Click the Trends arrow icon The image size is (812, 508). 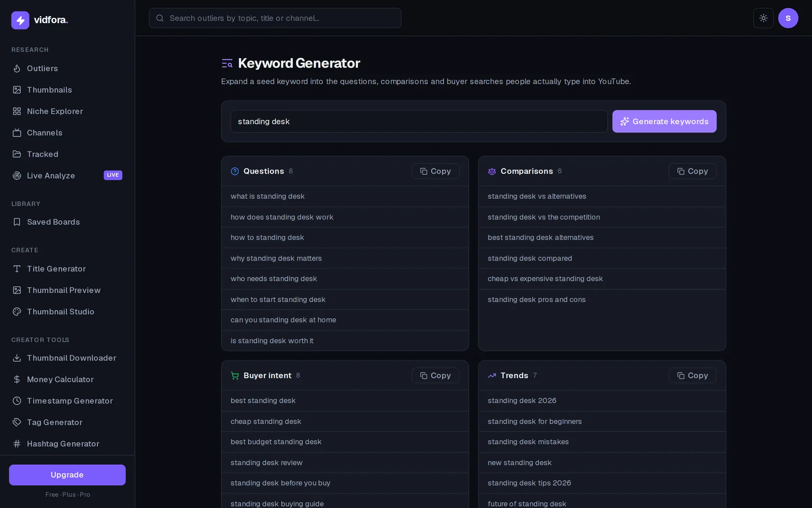(x=492, y=375)
